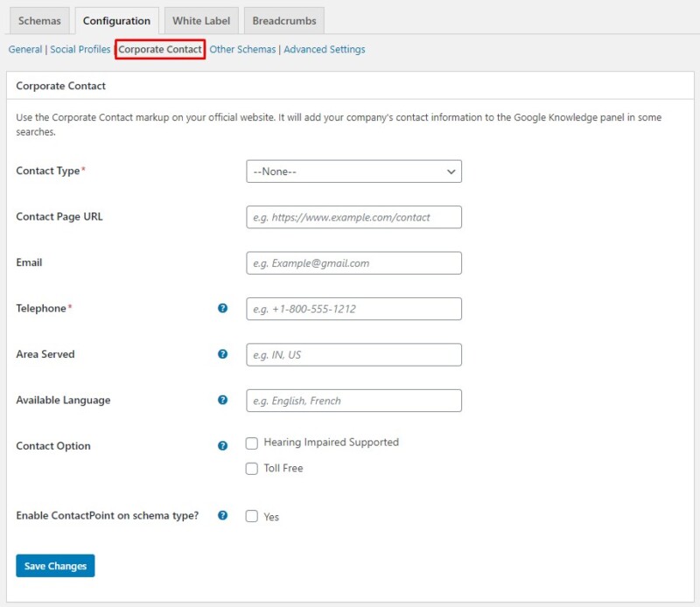Switch to the Schemas tab
Screen dimensions: 700x607
coord(39,21)
